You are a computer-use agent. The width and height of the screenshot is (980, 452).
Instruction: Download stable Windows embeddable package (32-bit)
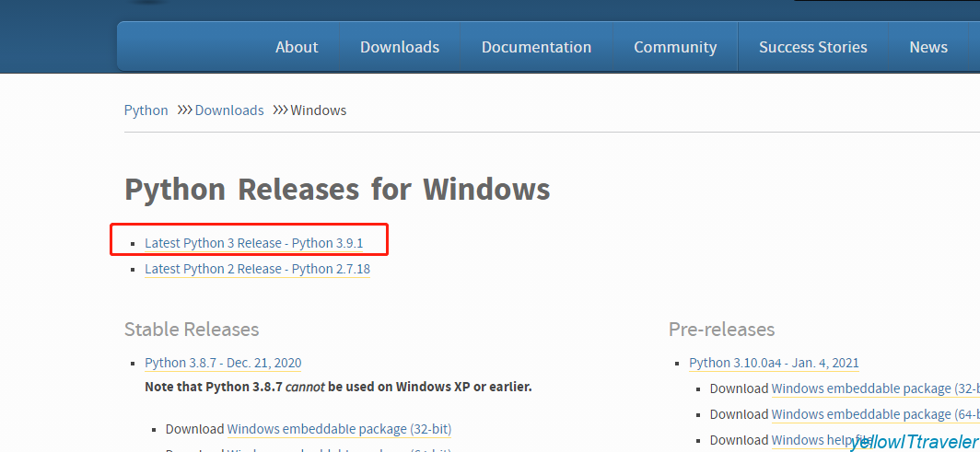point(317,429)
